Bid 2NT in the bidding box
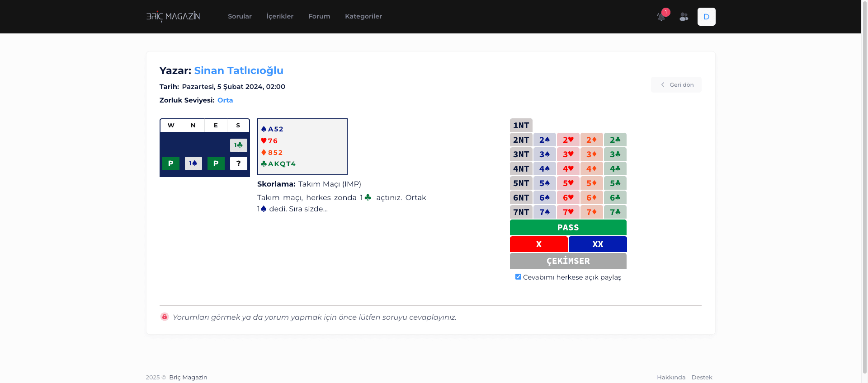 pos(521,140)
